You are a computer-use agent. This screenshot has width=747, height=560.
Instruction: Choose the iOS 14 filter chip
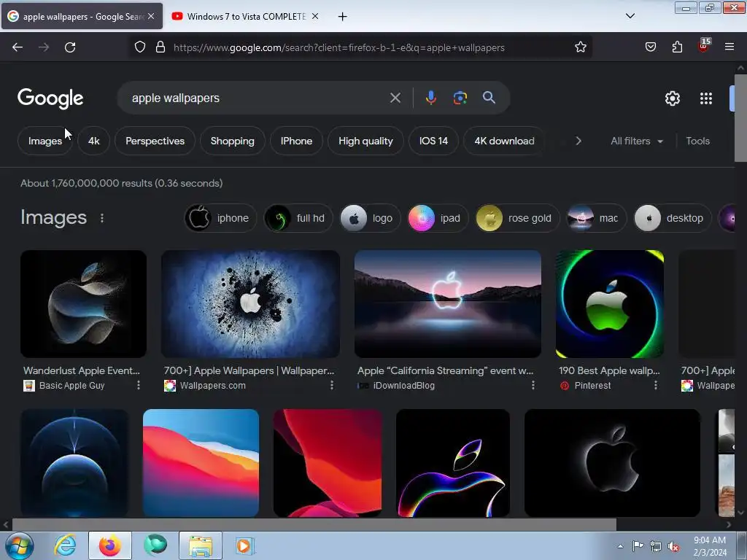click(x=433, y=141)
